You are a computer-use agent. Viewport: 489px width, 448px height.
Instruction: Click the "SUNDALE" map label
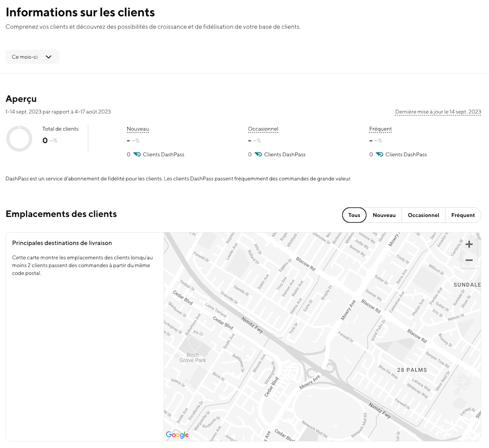pos(467,285)
